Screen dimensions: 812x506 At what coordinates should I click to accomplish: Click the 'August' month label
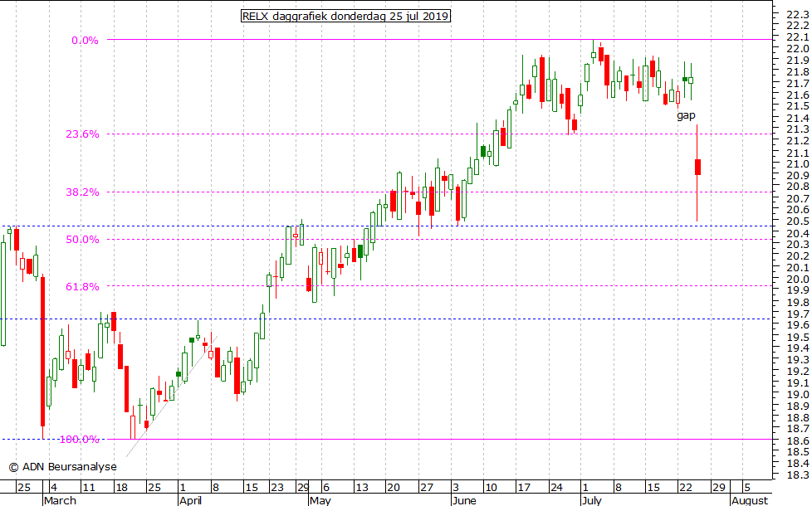pos(750,500)
